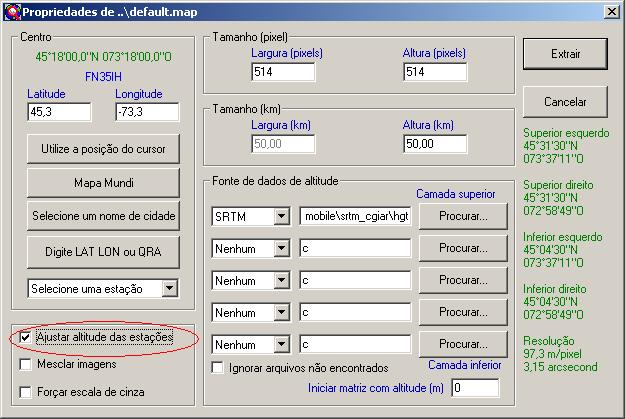Open the third row Nenhum source dropdown
Screen dimensions: 625x419
pyautogui.click(x=281, y=280)
